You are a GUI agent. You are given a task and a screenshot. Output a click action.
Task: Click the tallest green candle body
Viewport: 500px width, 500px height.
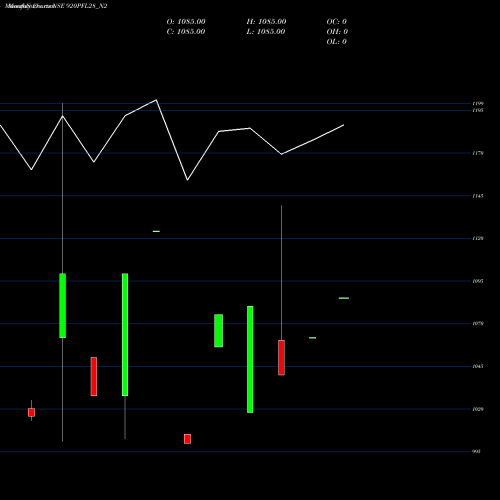[125, 335]
